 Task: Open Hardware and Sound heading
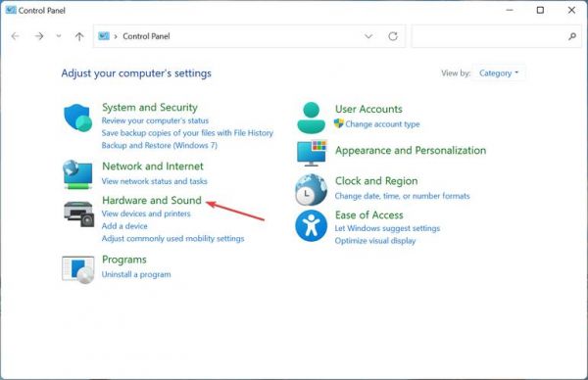(152, 201)
